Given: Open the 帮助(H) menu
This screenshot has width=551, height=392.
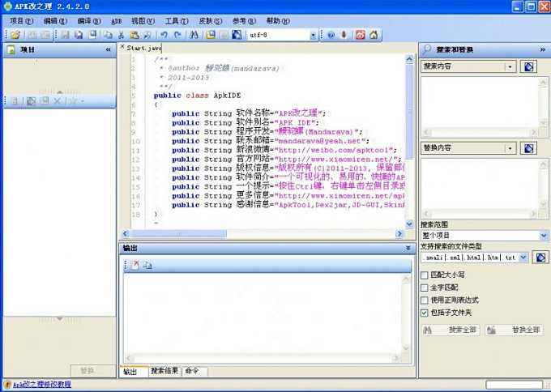Looking at the screenshot, I should [x=278, y=21].
